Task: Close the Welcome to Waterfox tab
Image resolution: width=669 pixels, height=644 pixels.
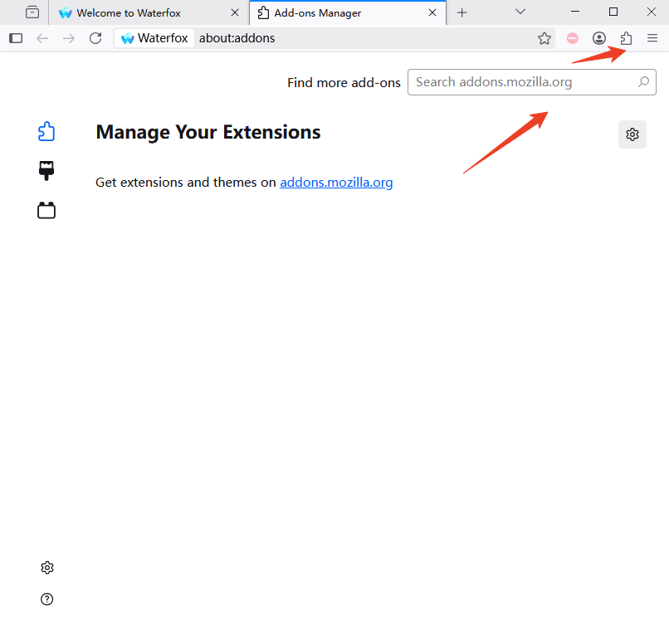Action: (x=235, y=12)
